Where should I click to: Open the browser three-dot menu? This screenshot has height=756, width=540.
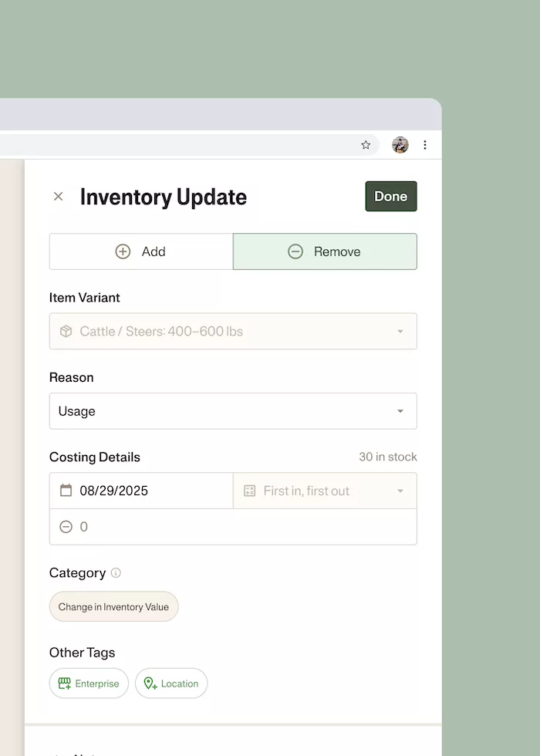tap(424, 145)
